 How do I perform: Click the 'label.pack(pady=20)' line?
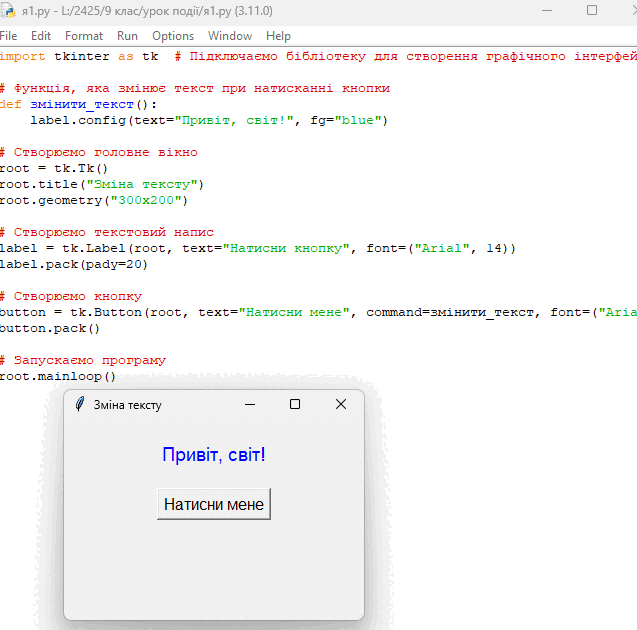click(x=74, y=264)
